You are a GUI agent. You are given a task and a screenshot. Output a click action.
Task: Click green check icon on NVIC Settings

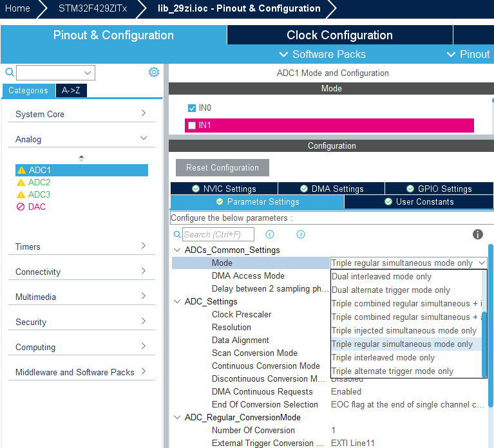click(196, 189)
